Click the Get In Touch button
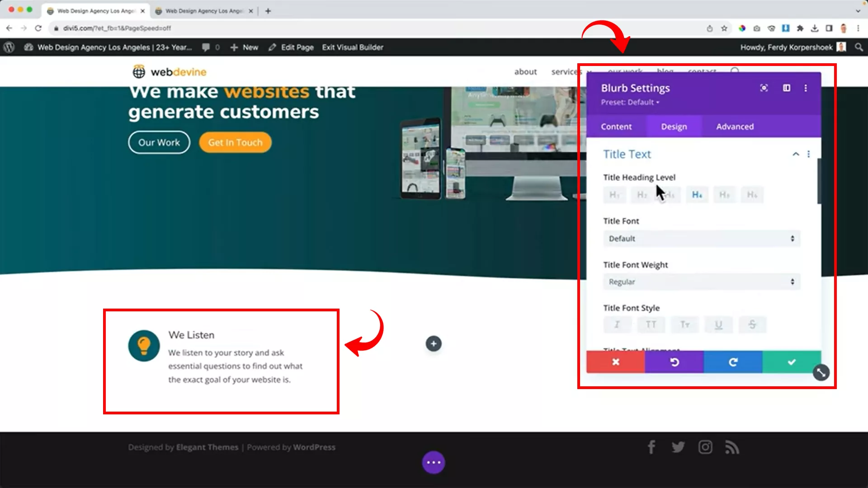 [235, 142]
